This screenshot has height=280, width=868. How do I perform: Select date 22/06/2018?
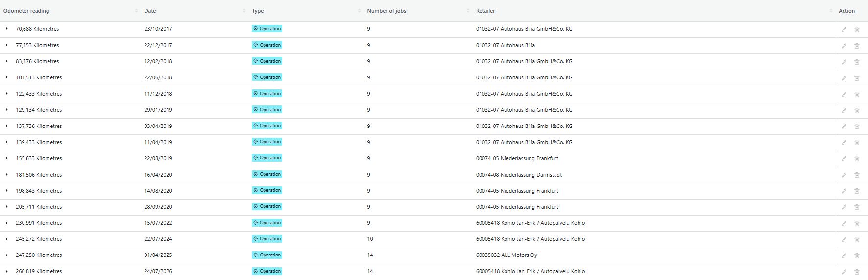(x=158, y=77)
